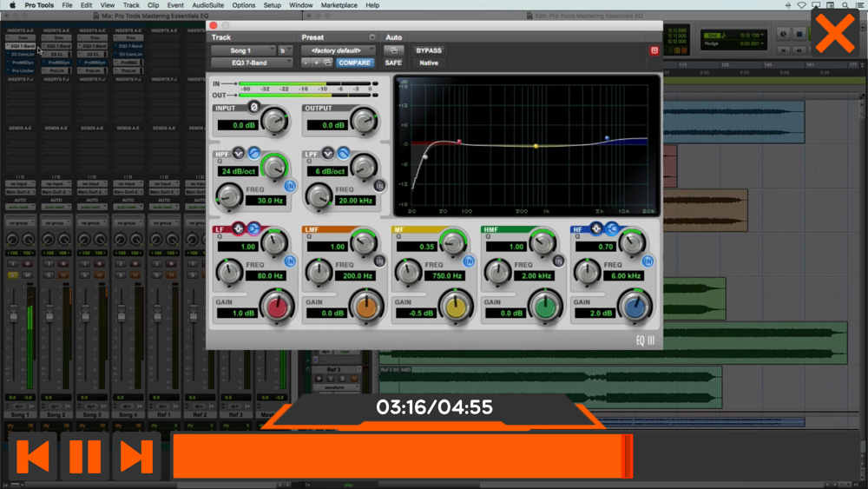Toggle input phase invert button
Screen dimensions: 868x489
tap(253, 107)
